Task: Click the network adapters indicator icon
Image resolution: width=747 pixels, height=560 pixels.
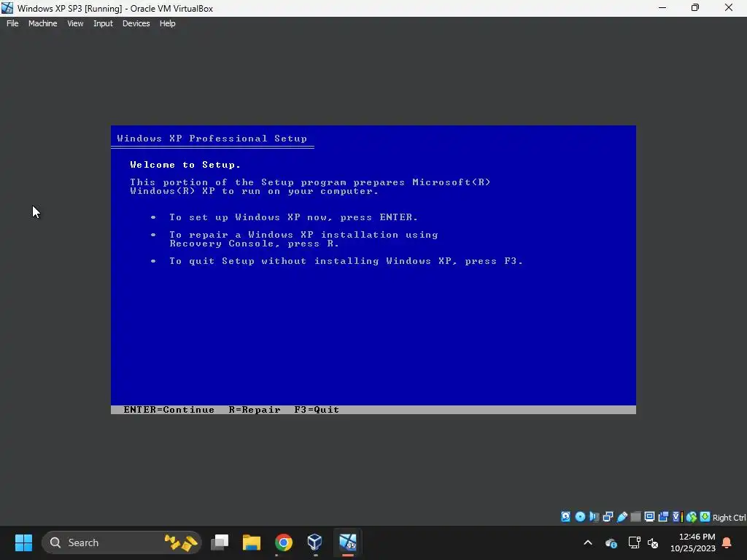Action: [x=608, y=517]
